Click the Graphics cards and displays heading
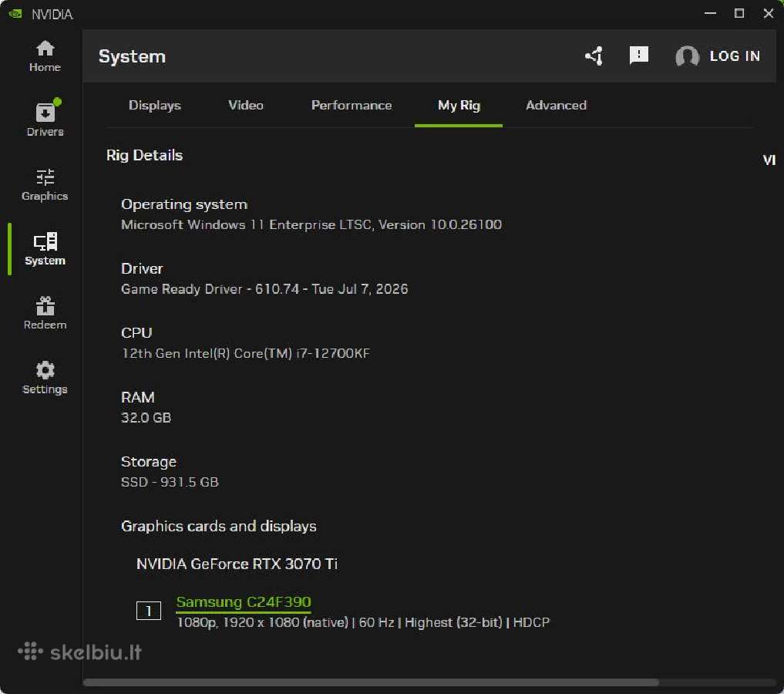This screenshot has height=694, width=784. tap(218, 527)
